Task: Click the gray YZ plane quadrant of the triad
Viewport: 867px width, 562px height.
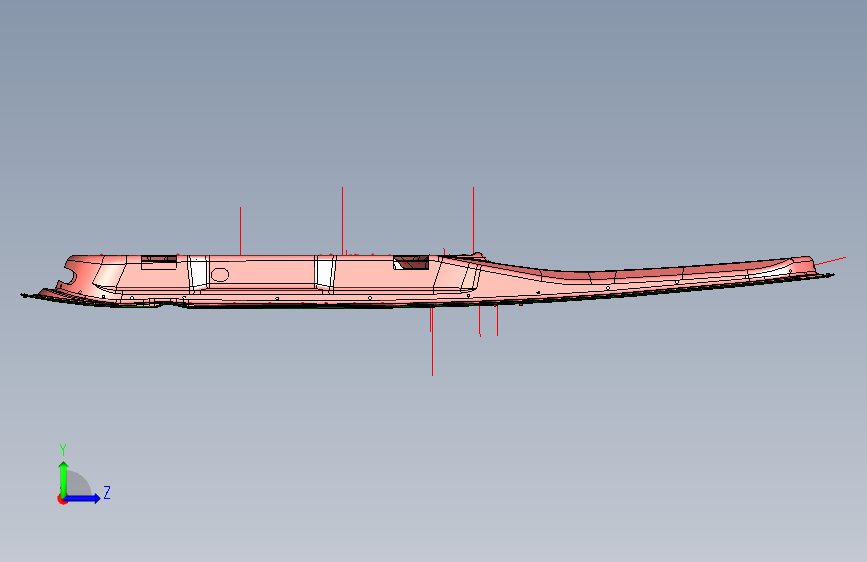Action: coord(78,483)
